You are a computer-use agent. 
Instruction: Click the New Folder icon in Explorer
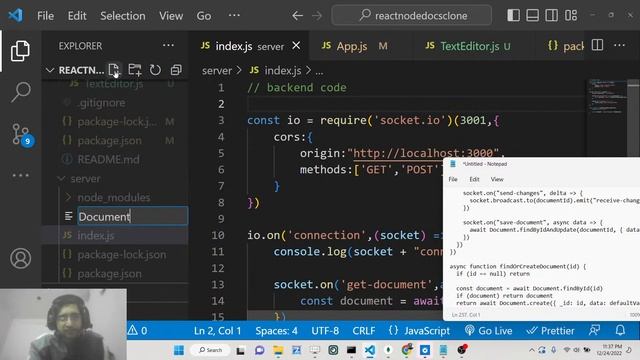point(135,70)
